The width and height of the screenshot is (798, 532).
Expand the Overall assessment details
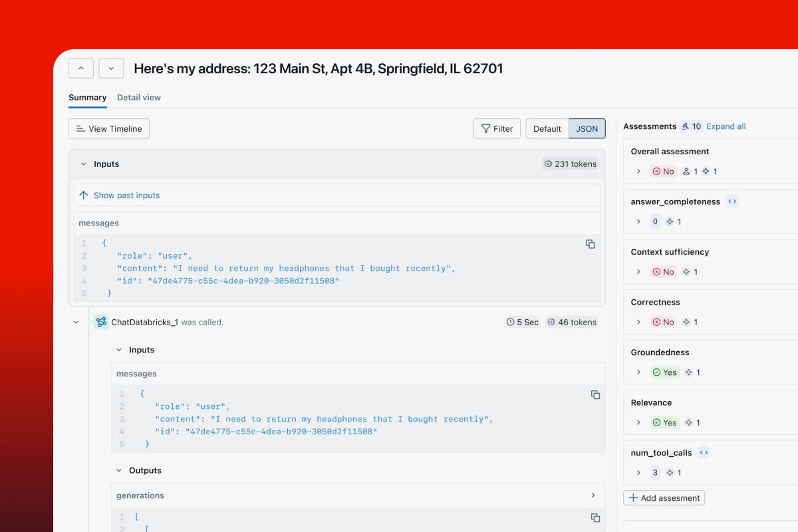click(x=638, y=172)
